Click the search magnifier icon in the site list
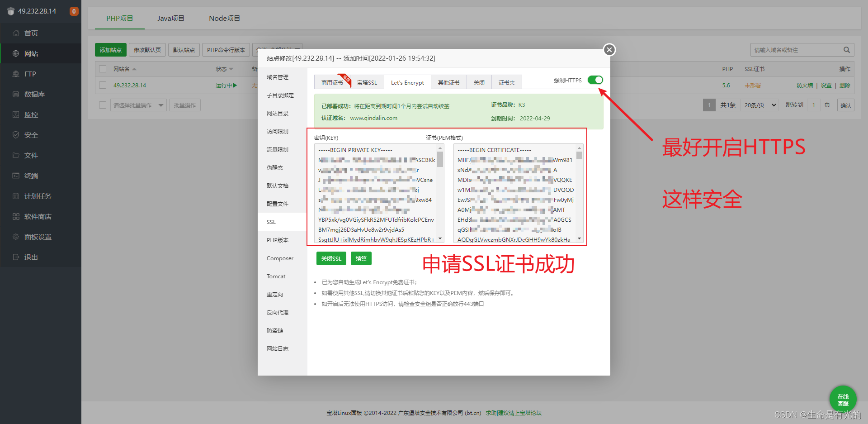Viewport: 868px width, 424px height. 846,50
